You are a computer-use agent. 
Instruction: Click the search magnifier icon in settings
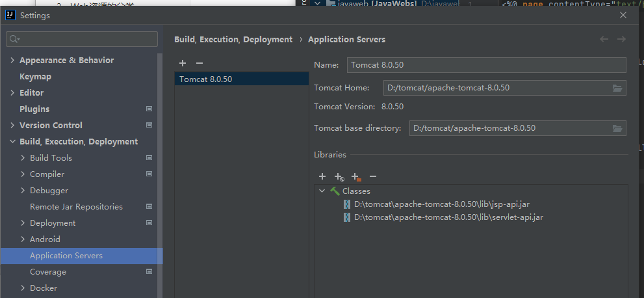click(14, 39)
